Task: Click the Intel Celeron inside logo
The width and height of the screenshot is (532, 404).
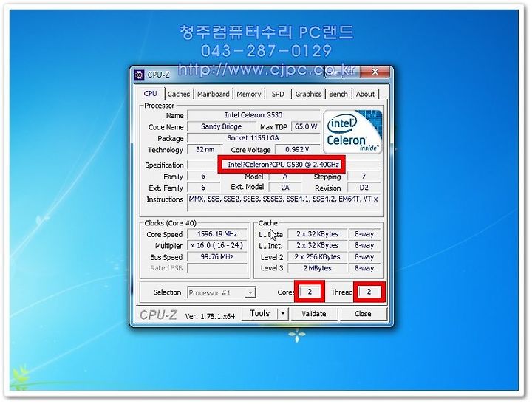Action: click(353, 131)
